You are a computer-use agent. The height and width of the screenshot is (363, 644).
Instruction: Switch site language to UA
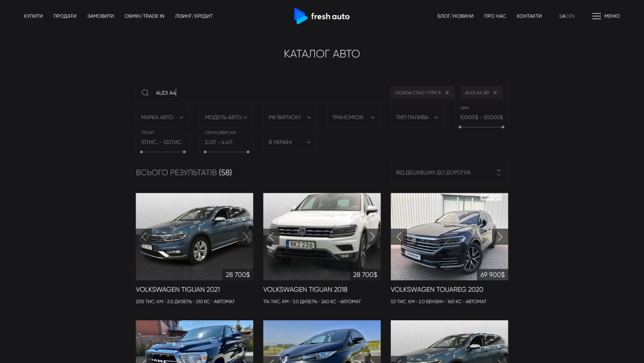[x=563, y=16]
